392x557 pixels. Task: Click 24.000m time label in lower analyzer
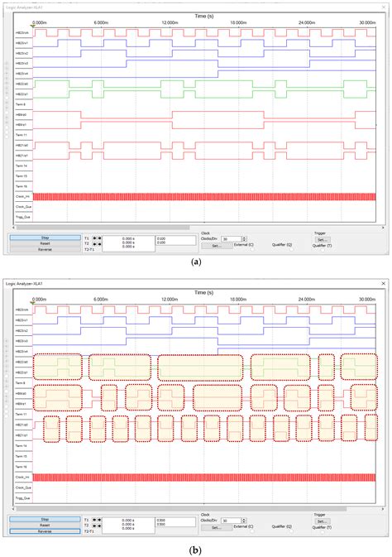click(x=307, y=299)
